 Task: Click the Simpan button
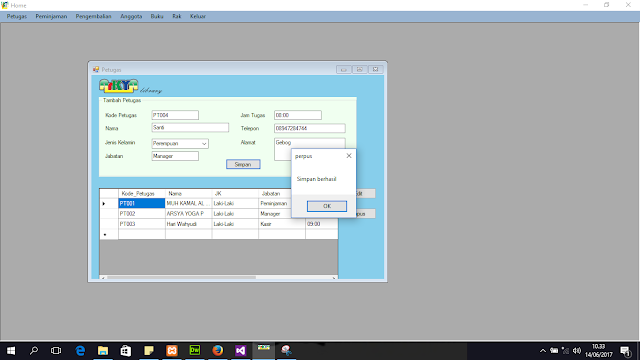(x=243, y=164)
